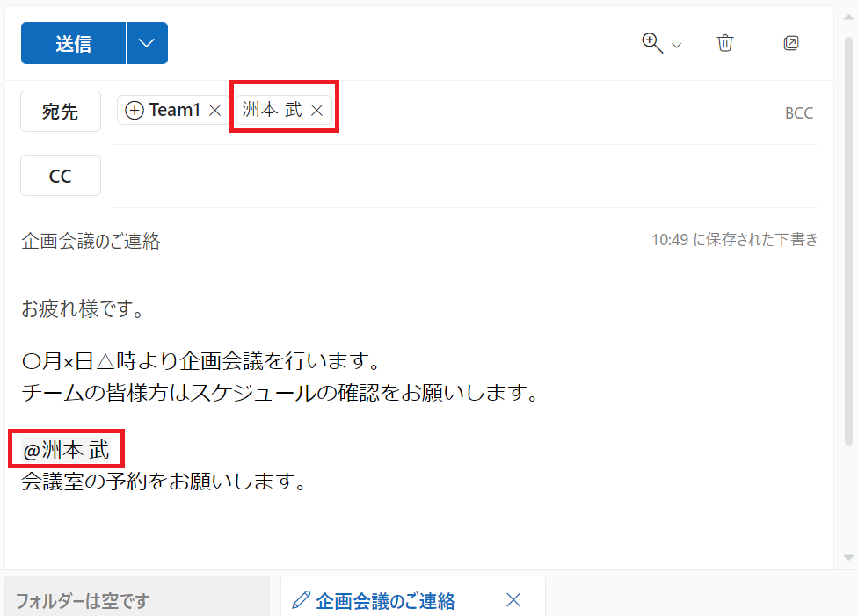
Task: Click the scrollbar down arrow
Action: (x=848, y=557)
